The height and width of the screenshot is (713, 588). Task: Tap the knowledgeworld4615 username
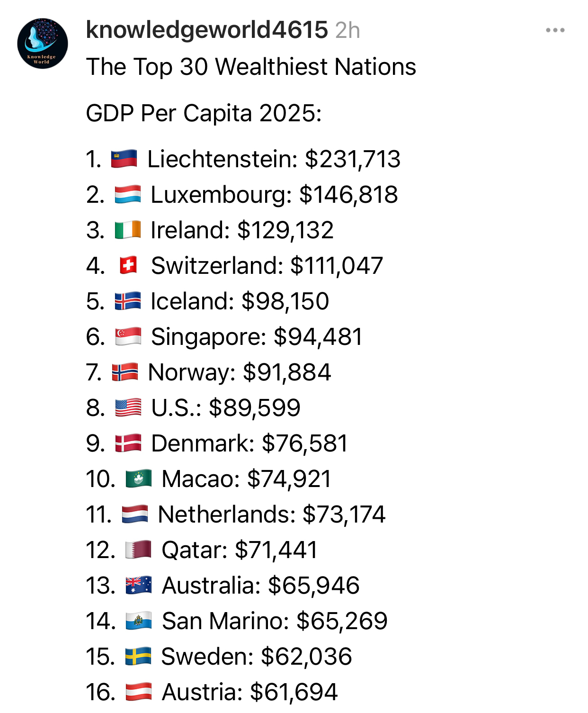tap(207, 30)
